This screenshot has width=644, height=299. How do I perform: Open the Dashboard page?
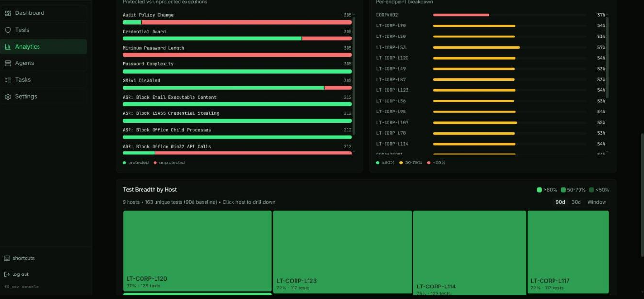(x=44, y=13)
